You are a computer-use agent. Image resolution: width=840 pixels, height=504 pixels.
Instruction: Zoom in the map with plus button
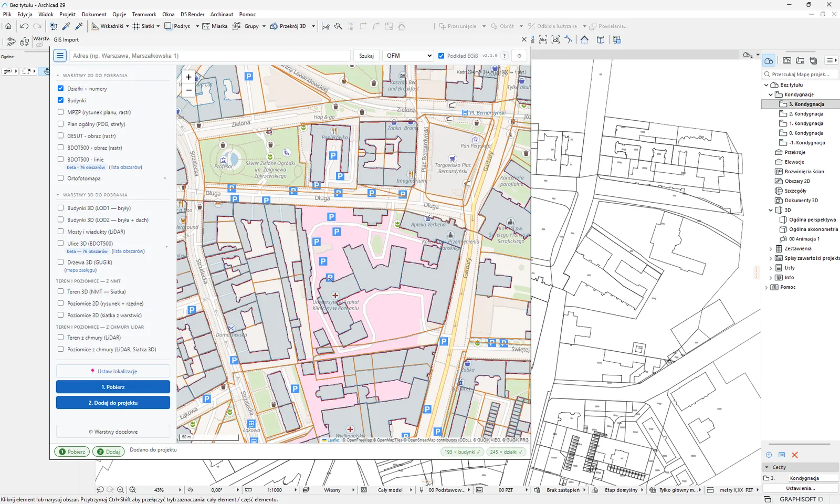188,77
